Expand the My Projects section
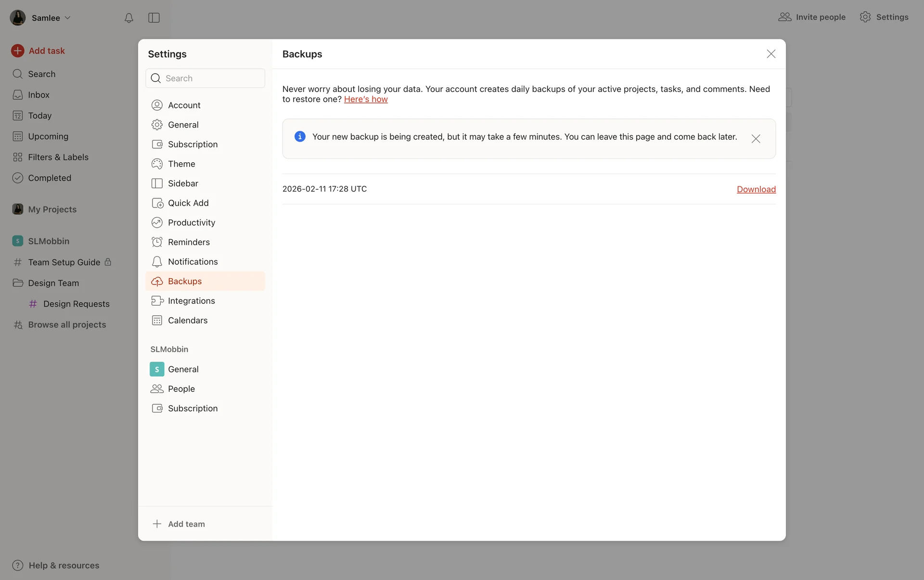This screenshot has height=580, width=924. (52, 209)
